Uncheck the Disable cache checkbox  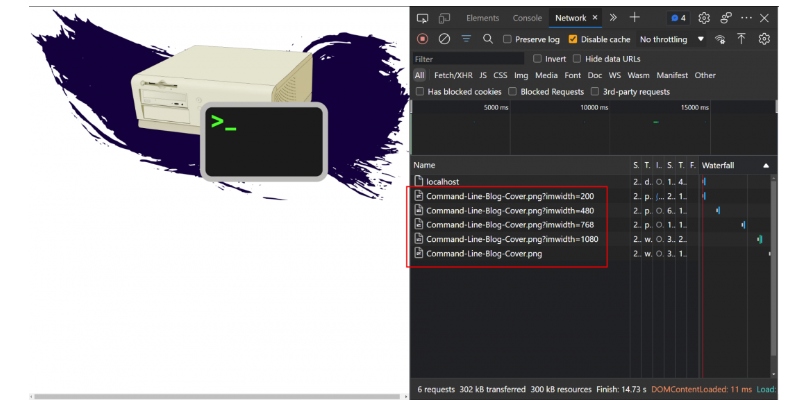(x=572, y=40)
